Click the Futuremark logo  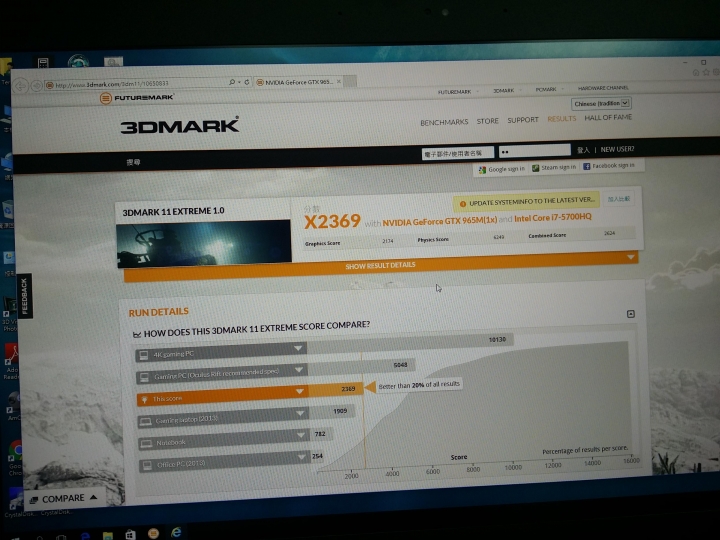[x=136, y=97]
